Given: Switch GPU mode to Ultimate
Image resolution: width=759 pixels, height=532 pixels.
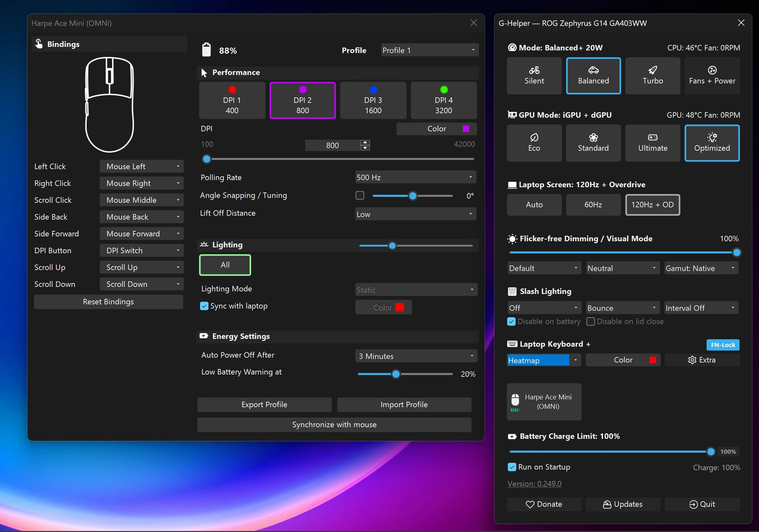Looking at the screenshot, I should pos(653,143).
